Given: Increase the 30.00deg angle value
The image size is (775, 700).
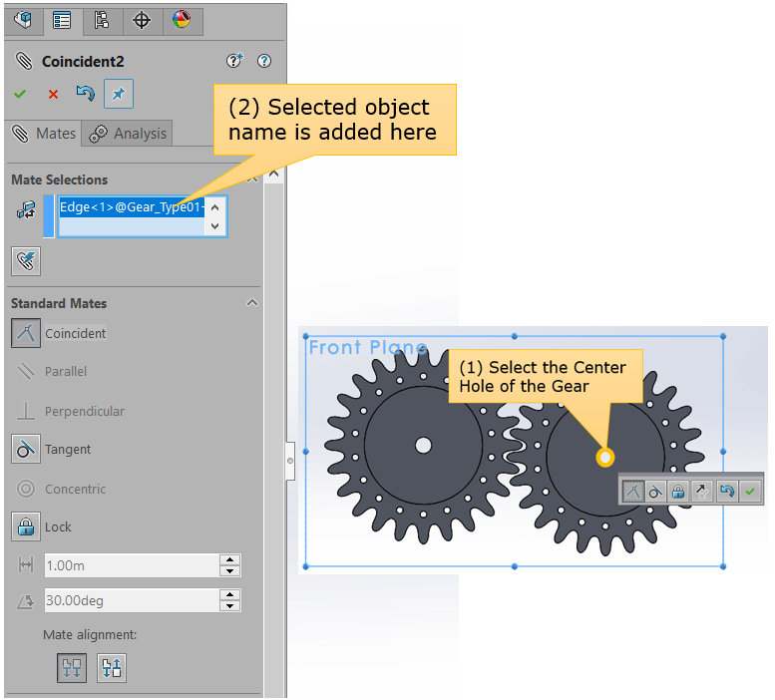Looking at the screenshot, I should tap(229, 594).
